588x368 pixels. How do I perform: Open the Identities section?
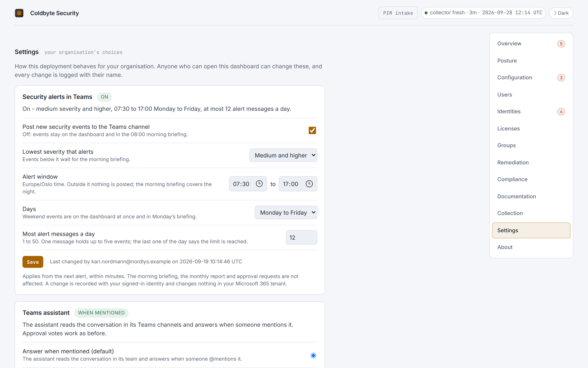(531, 111)
